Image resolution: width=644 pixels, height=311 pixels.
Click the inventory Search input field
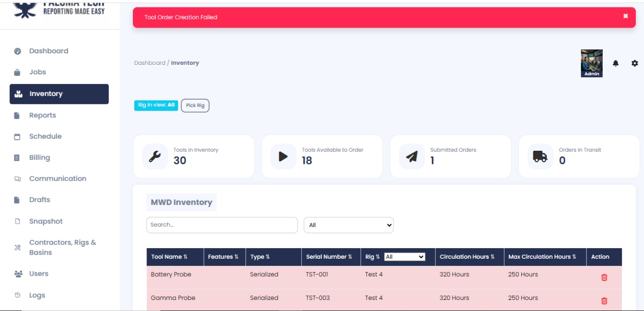pyautogui.click(x=222, y=225)
